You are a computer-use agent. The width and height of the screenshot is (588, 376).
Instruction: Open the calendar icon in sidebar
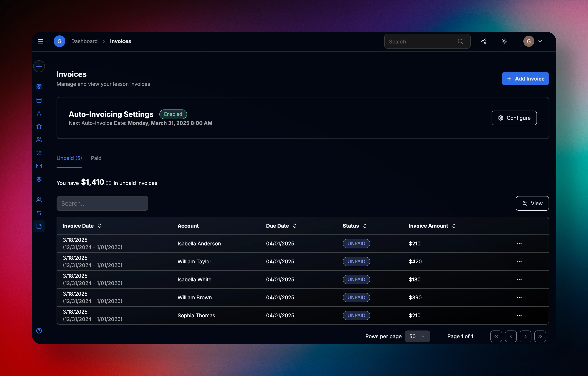point(39,100)
